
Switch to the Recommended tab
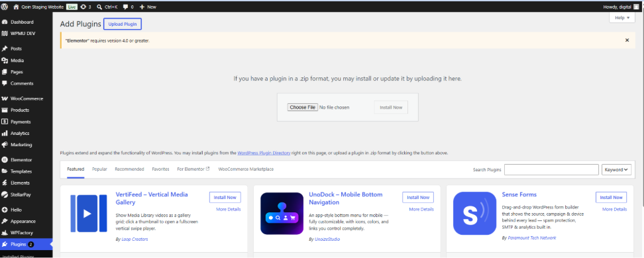129,169
